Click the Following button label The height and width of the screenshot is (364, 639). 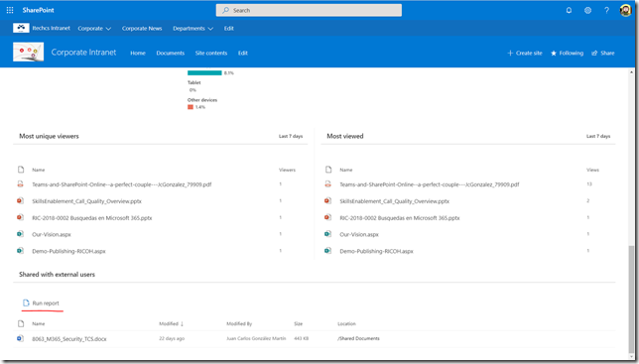[571, 53]
